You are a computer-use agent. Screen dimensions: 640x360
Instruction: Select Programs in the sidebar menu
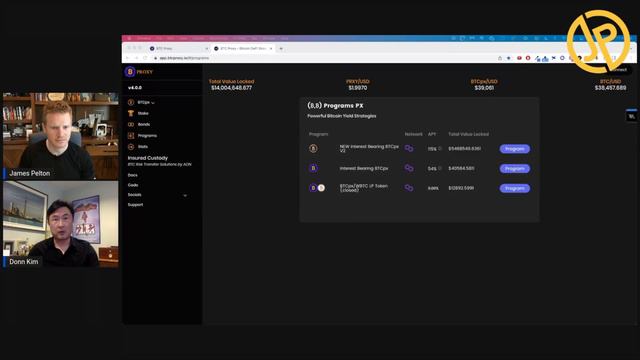pos(142,136)
